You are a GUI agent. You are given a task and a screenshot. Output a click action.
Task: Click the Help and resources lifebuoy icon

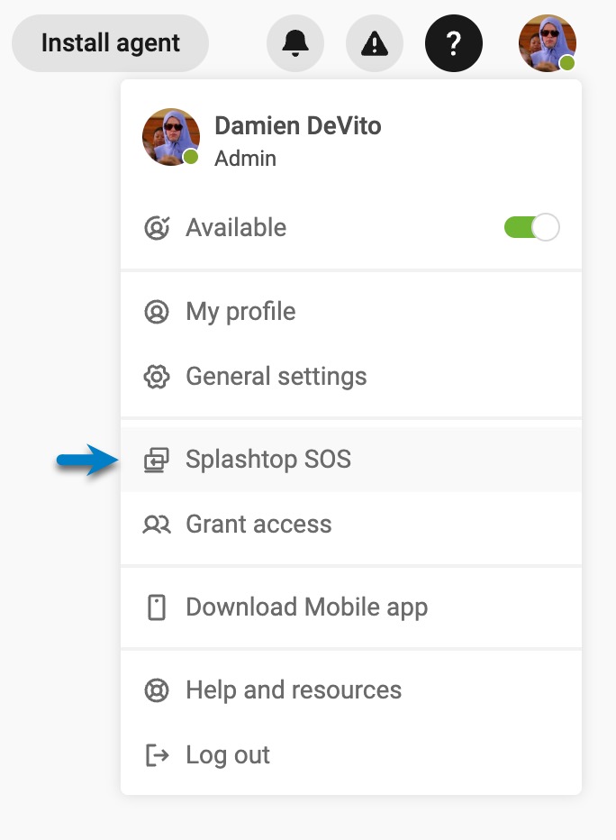coord(157,690)
